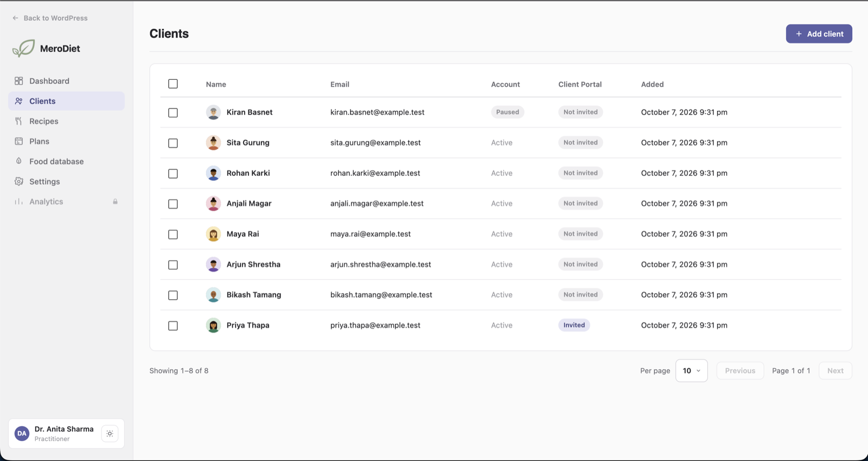Tick the select-all checkbox in header
868x461 pixels.
[x=173, y=84]
